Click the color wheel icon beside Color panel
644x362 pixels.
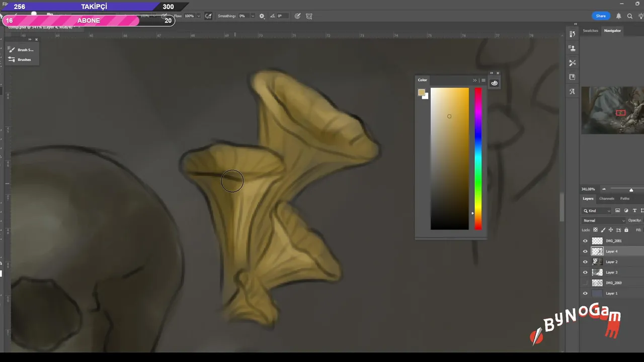[x=494, y=83]
